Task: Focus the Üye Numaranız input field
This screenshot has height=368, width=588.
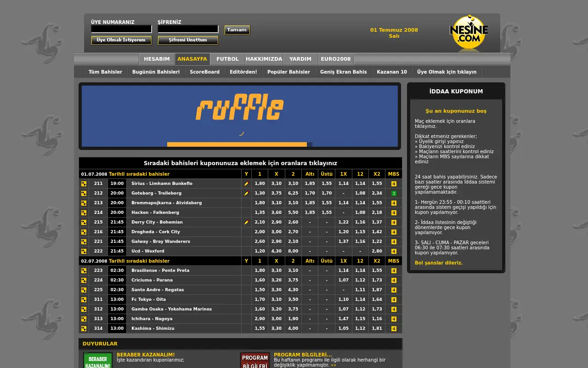Action: coord(121,29)
